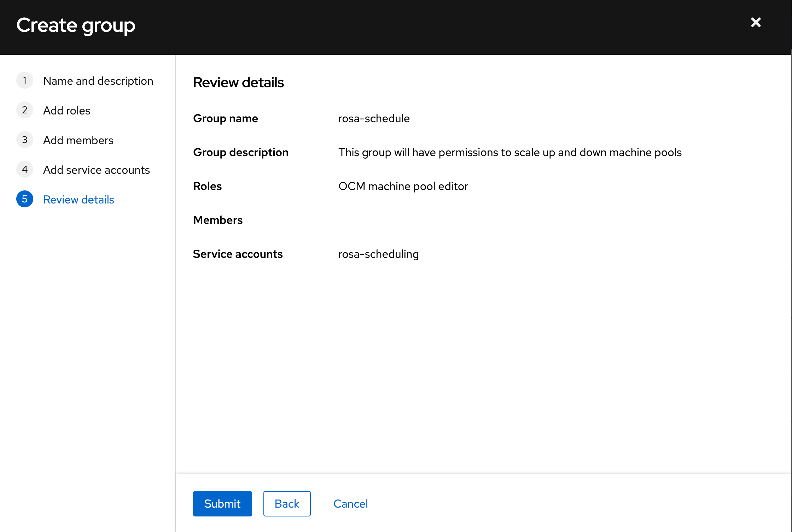Navigate back to Add service accounts step

pyautogui.click(x=97, y=170)
